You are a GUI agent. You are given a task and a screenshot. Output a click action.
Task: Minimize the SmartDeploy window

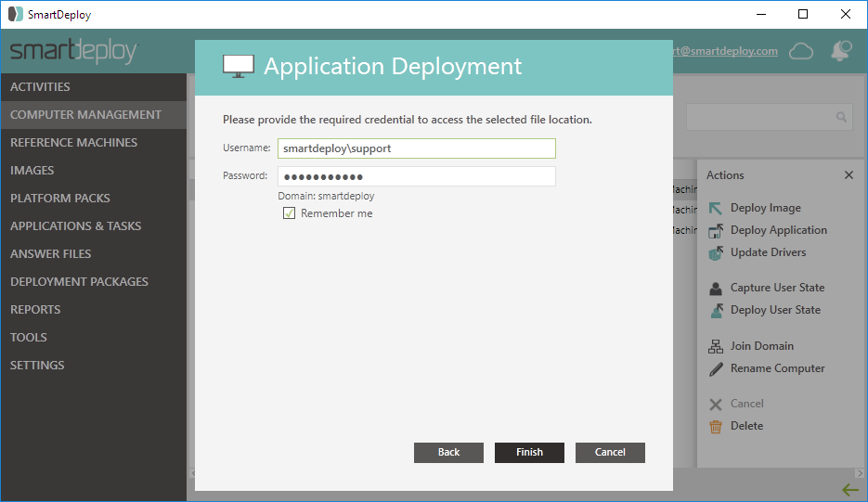click(x=761, y=15)
